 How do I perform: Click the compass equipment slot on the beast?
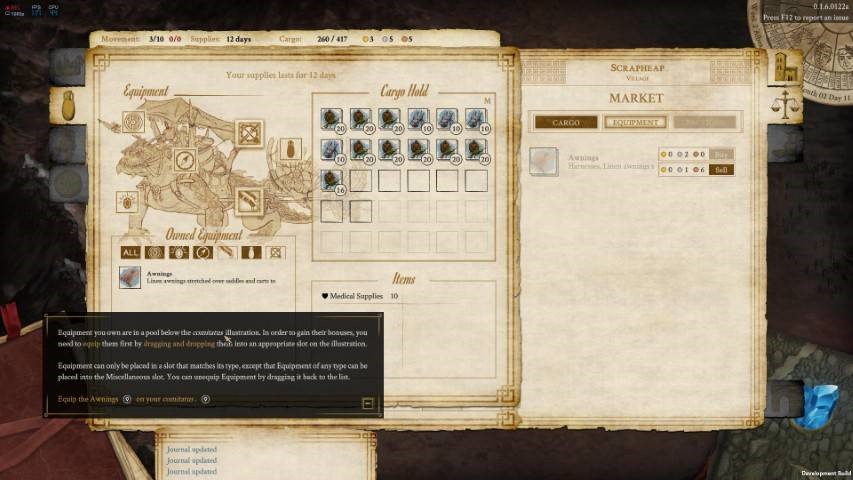pyautogui.click(x=185, y=160)
